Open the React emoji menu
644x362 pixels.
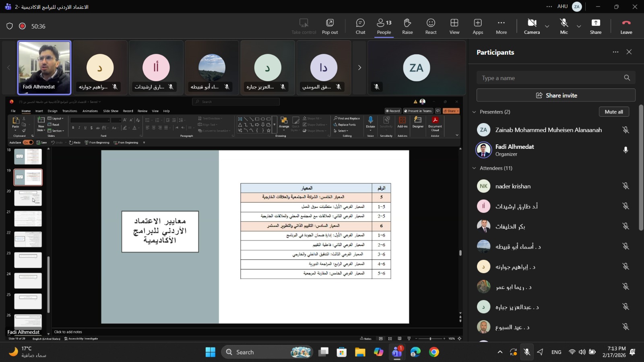[431, 27]
